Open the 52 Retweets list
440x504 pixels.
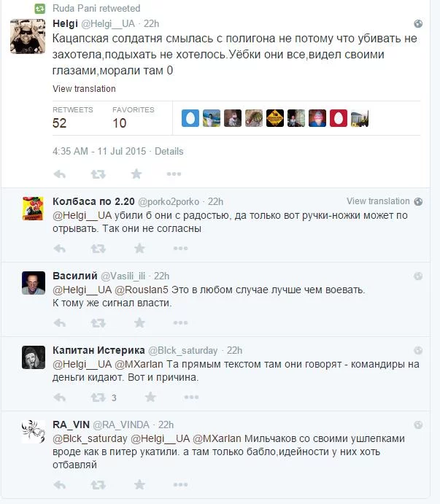(73, 118)
